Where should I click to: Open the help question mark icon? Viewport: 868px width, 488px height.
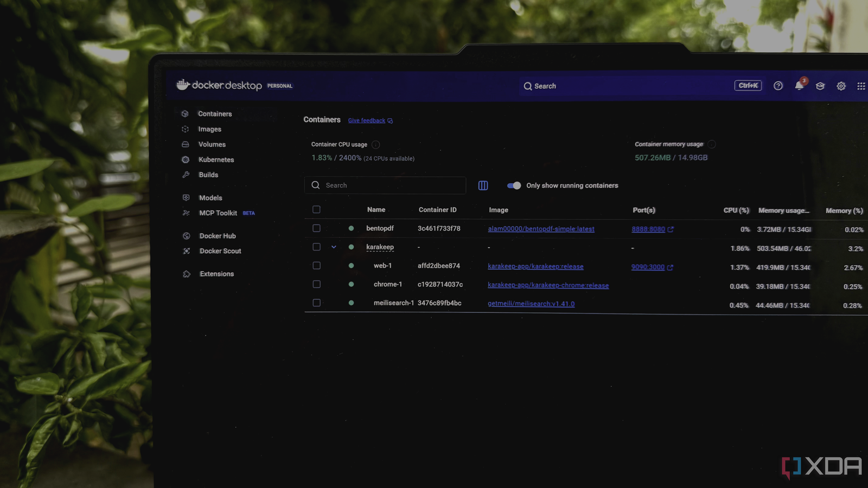(778, 86)
